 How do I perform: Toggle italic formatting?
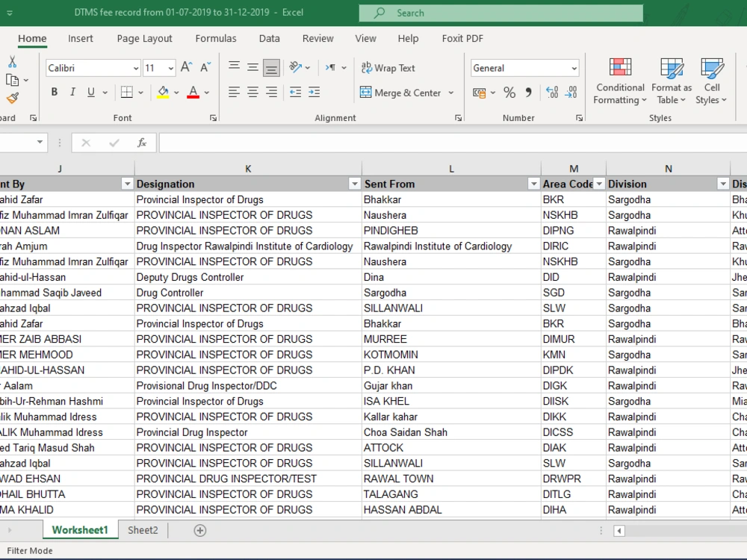(x=72, y=92)
